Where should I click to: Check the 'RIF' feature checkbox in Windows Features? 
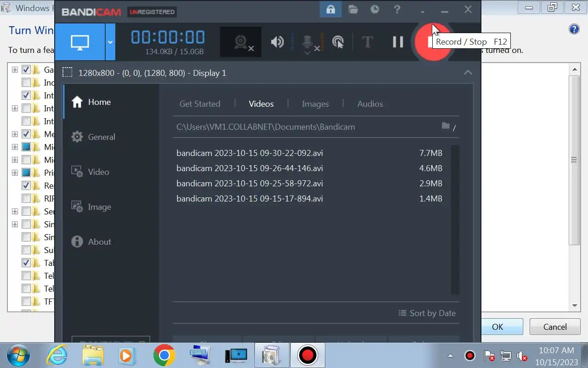pyautogui.click(x=26, y=199)
